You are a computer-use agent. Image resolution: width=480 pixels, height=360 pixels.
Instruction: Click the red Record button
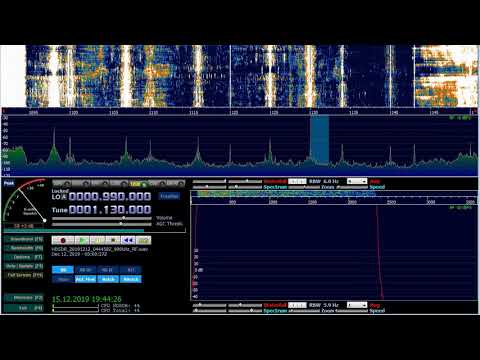pyautogui.click(x=63, y=240)
